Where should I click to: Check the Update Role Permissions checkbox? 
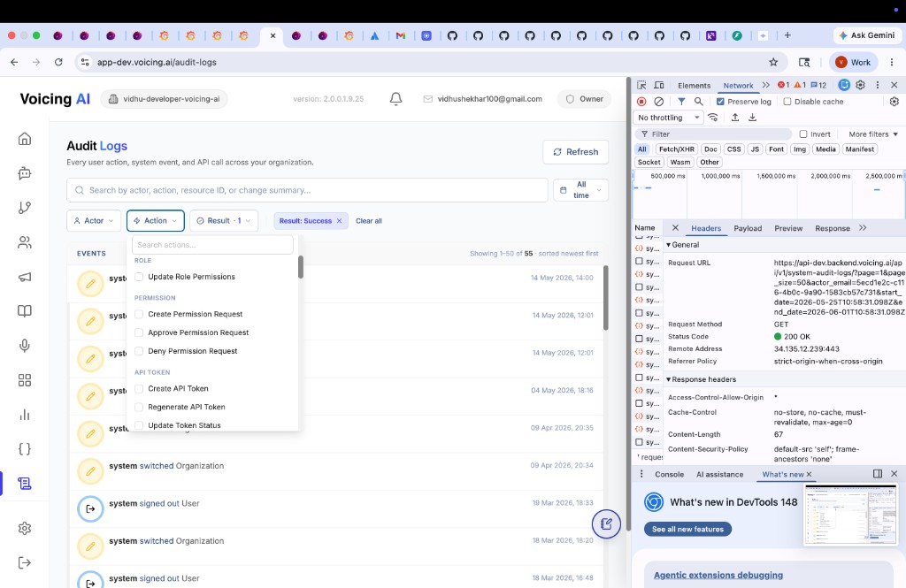139,277
